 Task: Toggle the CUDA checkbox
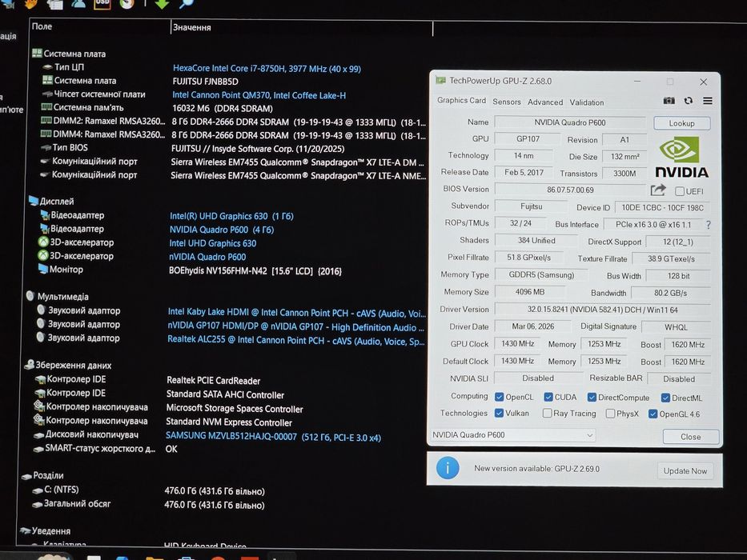pyautogui.click(x=548, y=397)
